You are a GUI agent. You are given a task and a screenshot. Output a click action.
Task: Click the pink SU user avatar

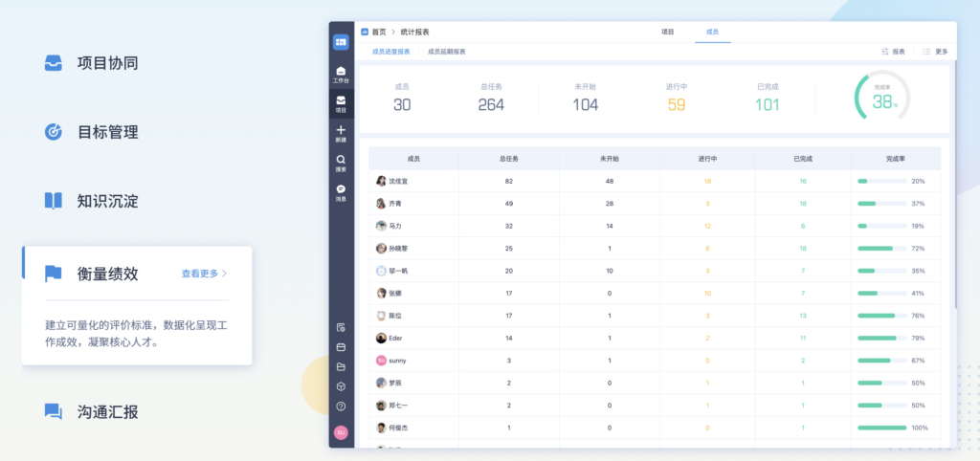(x=341, y=432)
